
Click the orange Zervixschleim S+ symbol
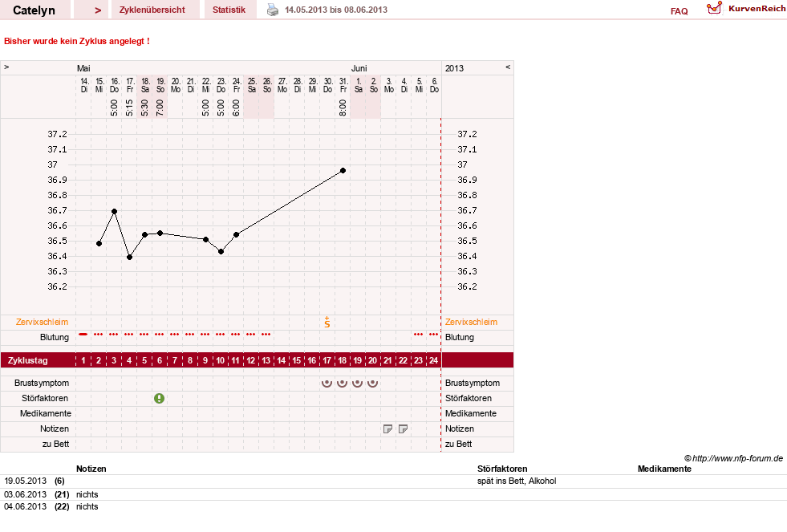327,323
